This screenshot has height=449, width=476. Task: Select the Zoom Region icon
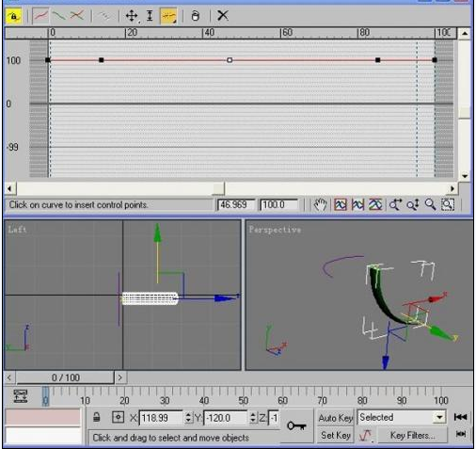tap(448, 205)
